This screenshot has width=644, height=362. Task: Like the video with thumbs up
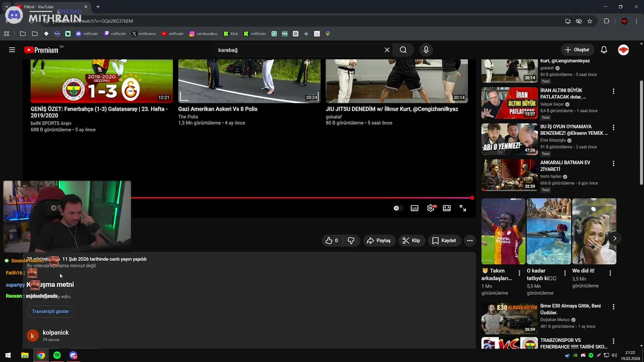point(332,240)
